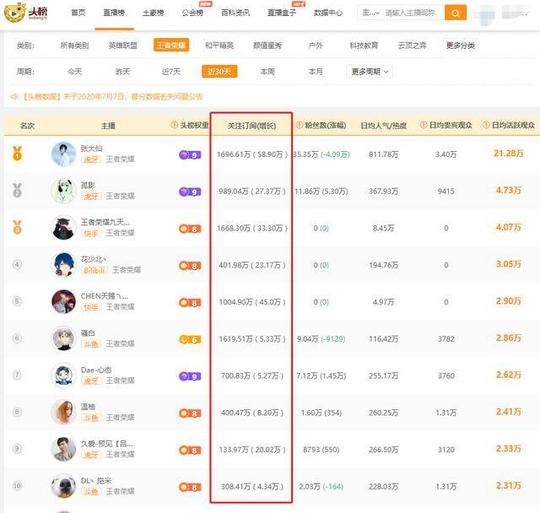Click the silver medal icon for rank 2
Screen dimensions: 540x513
pyautogui.click(x=17, y=190)
